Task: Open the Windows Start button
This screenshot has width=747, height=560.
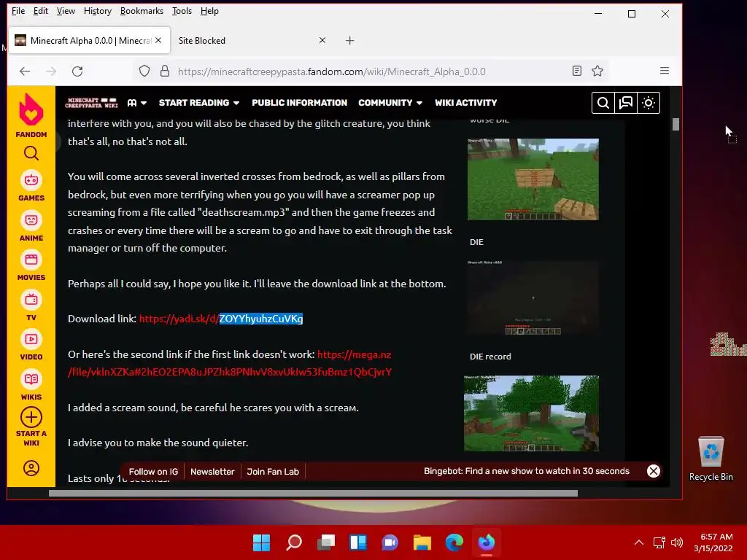Action: point(262,542)
